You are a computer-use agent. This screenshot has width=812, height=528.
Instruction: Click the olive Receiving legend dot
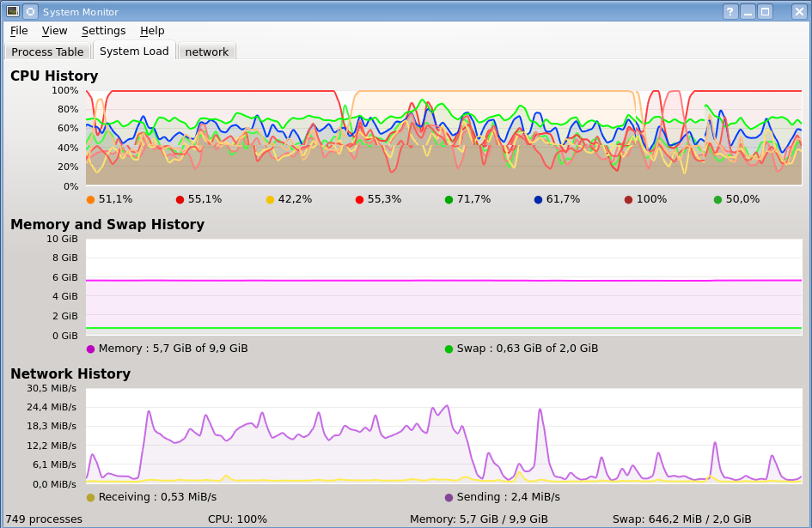point(90,497)
